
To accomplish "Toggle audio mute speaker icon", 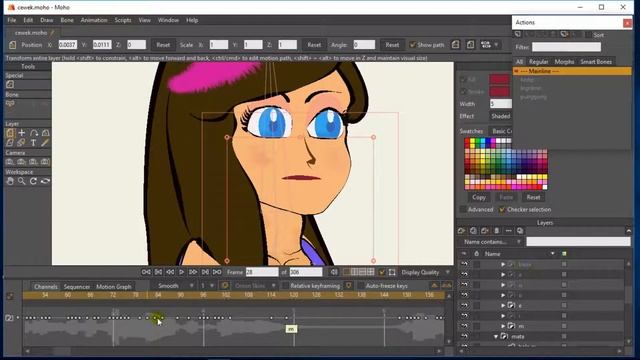I will [334, 272].
